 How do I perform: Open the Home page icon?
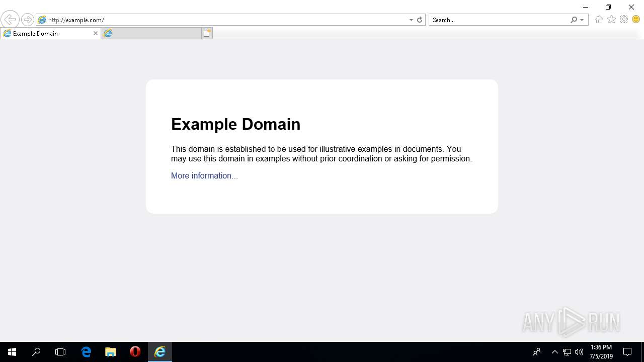tap(599, 20)
